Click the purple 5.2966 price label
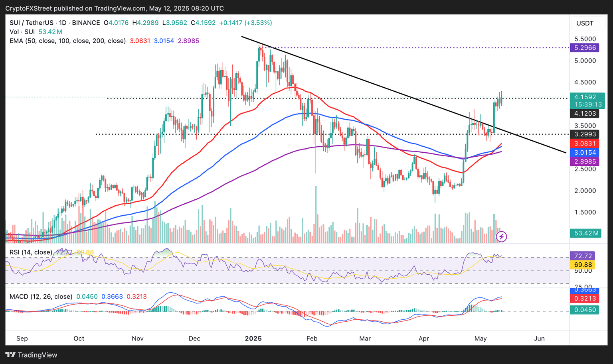Image resolution: width=613 pixels, height=364 pixels. pyautogui.click(x=585, y=48)
